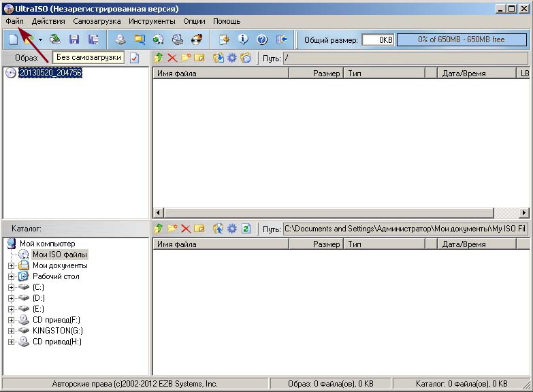The height and width of the screenshot is (392, 533).
Task: Select KINGSTON(G:) drive in the tree
Action: 57,331
